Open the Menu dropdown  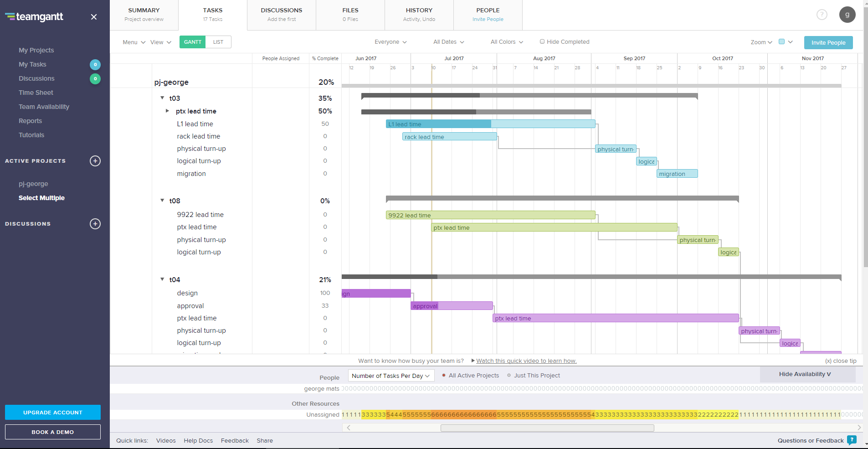[x=134, y=42]
